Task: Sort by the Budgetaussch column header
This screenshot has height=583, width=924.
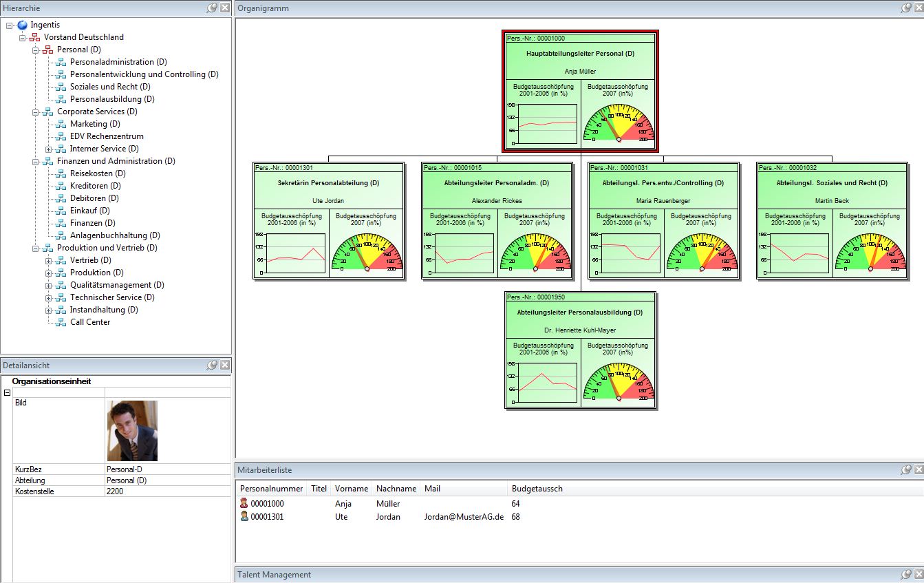Action: tap(537, 489)
